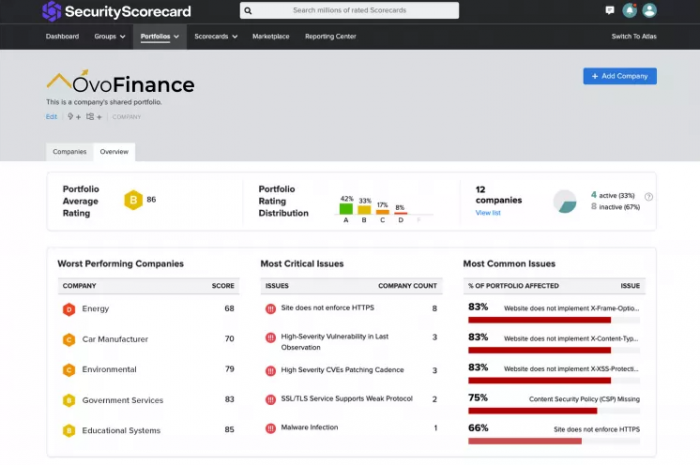Image resolution: width=700 pixels, height=465 pixels.
Task: Click the B grade badge for Educational Systems
Action: point(69,431)
